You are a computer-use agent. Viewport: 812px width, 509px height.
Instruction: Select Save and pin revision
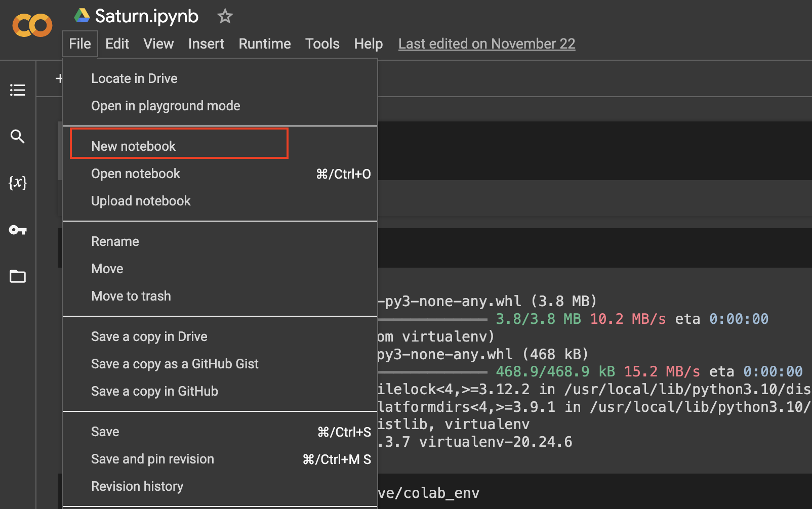(x=220, y=459)
